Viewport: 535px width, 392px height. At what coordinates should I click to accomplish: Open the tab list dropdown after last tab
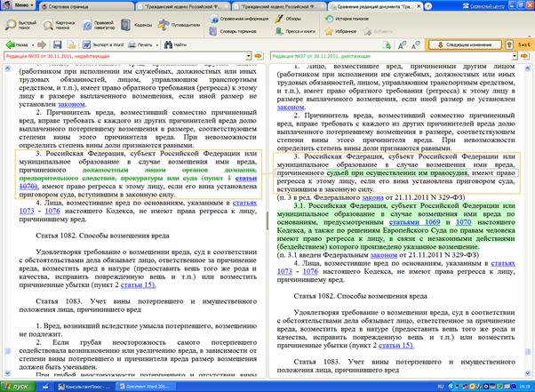pyautogui.click(x=428, y=6)
